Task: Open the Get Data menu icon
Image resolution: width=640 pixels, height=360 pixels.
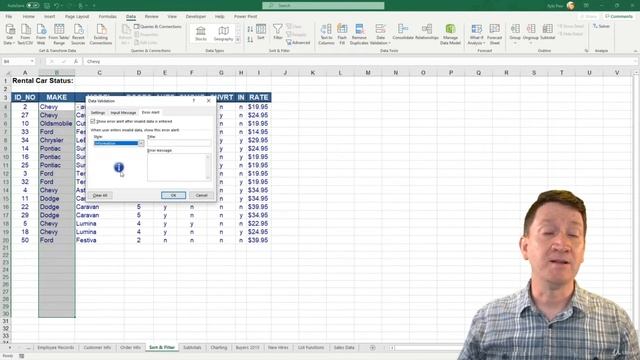Action: (9, 34)
